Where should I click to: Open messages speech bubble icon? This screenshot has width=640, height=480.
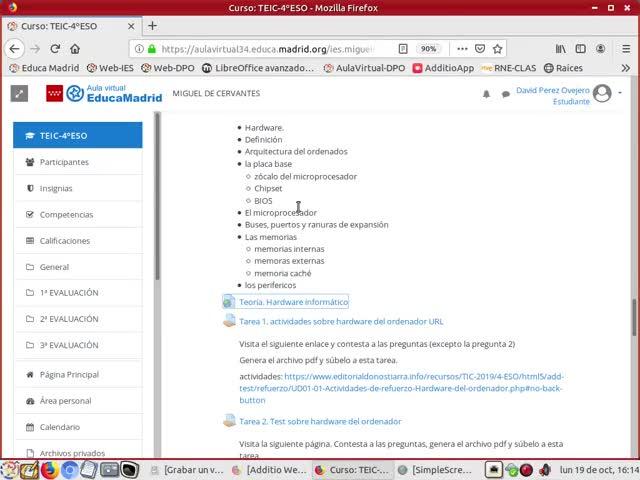[506, 94]
